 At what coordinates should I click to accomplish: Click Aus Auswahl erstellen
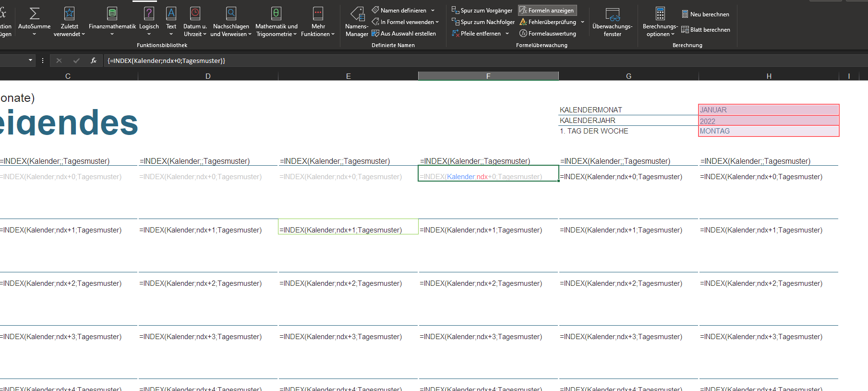[x=404, y=34]
